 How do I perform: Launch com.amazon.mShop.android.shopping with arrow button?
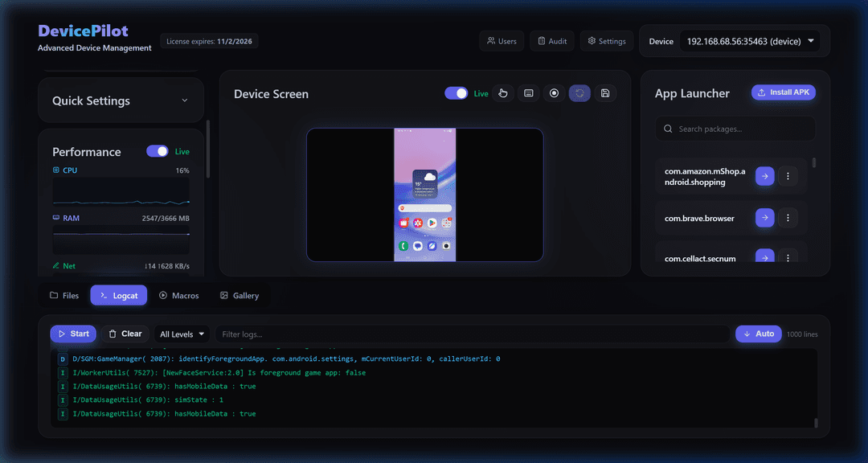tap(764, 176)
